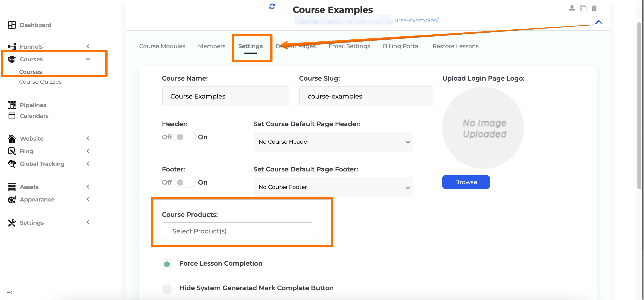The width and height of the screenshot is (644, 300).
Task: Click the Dashboard icon in sidebar
Action: 12,25
